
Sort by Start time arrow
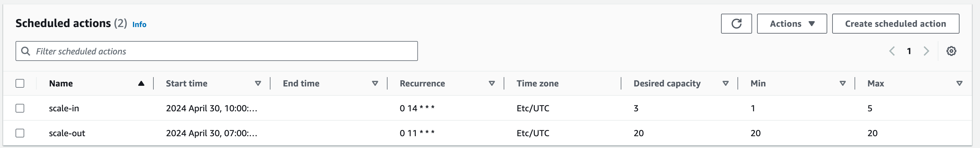pos(258,83)
